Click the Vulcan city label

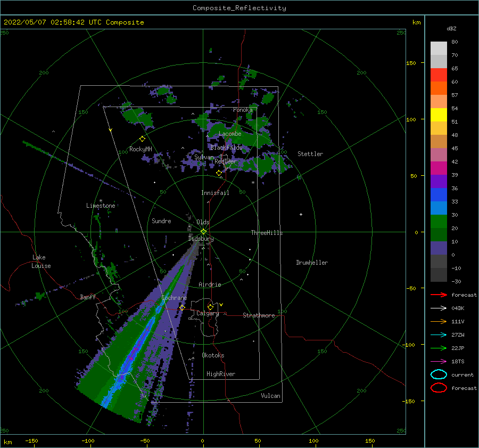[270, 396]
